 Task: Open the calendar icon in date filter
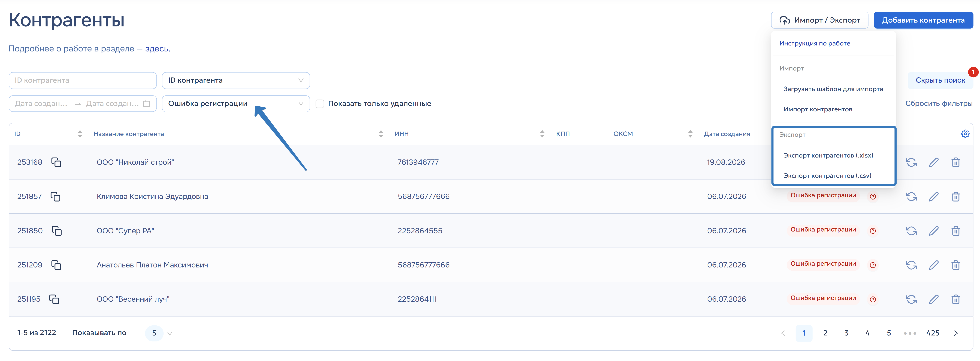tap(146, 104)
